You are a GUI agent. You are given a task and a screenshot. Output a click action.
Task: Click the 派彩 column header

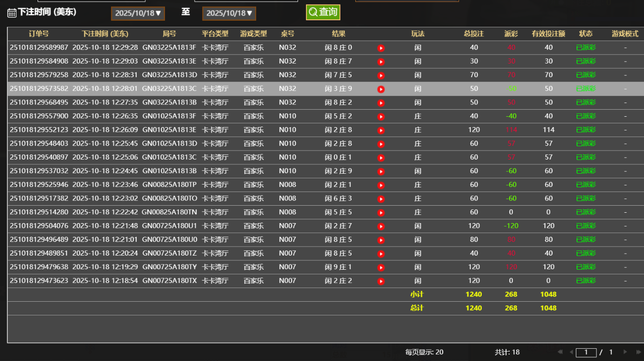(511, 34)
